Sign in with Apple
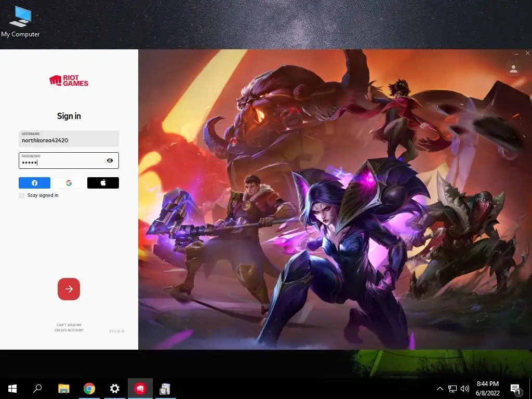Viewport: 532px width, 399px height. [x=103, y=183]
